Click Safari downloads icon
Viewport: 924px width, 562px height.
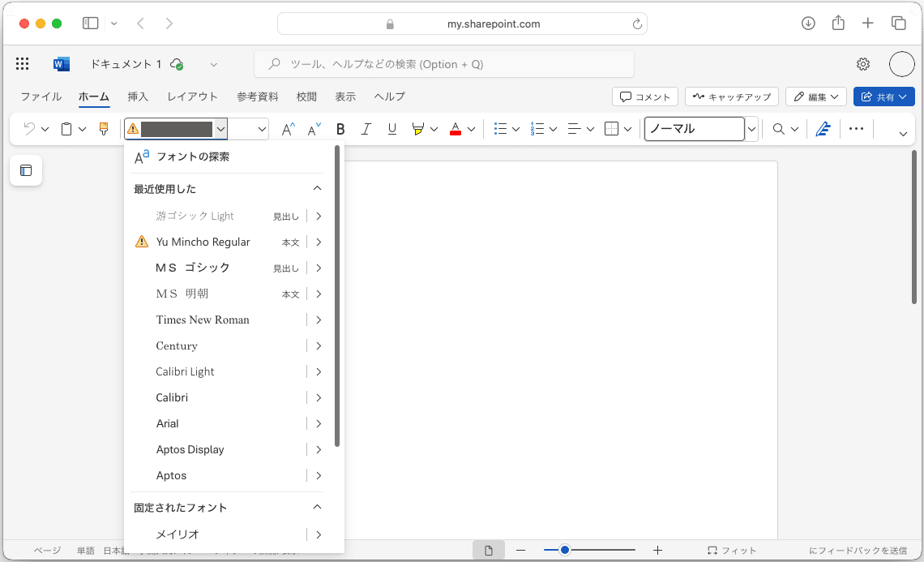point(809,23)
